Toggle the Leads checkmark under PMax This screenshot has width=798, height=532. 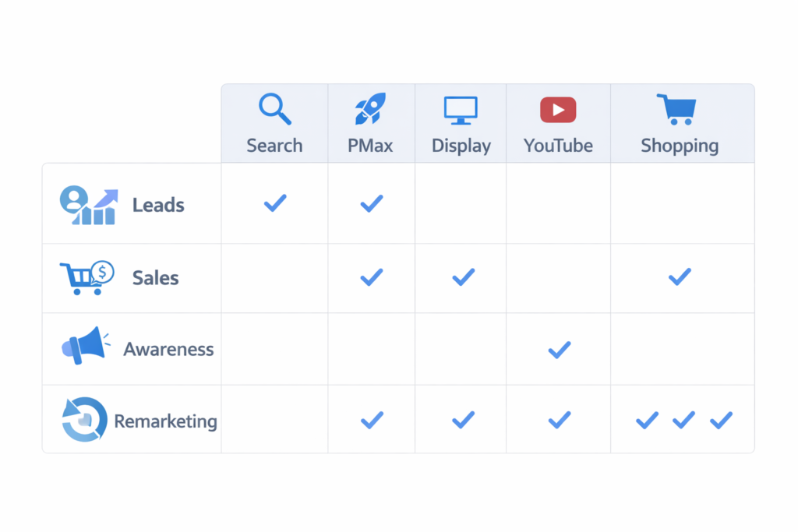(372, 203)
